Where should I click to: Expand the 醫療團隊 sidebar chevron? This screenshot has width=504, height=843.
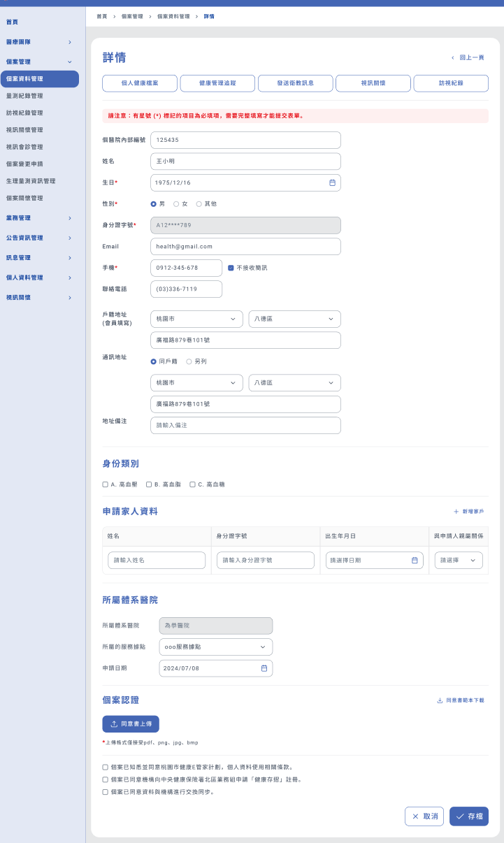70,43
